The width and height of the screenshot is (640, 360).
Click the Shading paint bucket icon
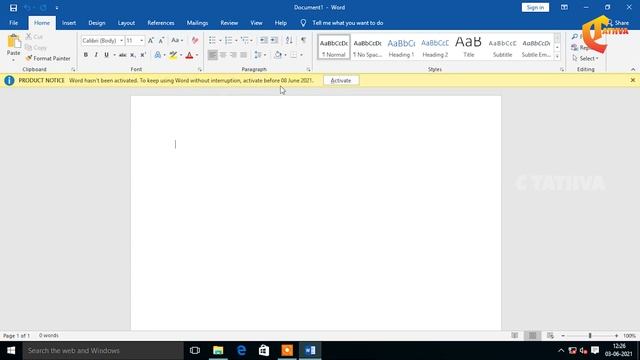pyautogui.click(x=278, y=55)
